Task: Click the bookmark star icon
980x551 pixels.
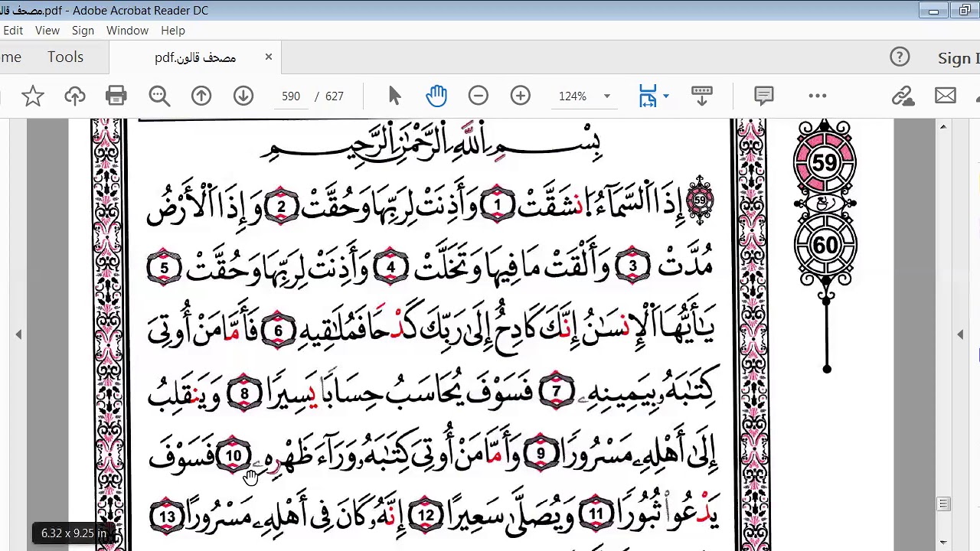Action: pos(32,96)
